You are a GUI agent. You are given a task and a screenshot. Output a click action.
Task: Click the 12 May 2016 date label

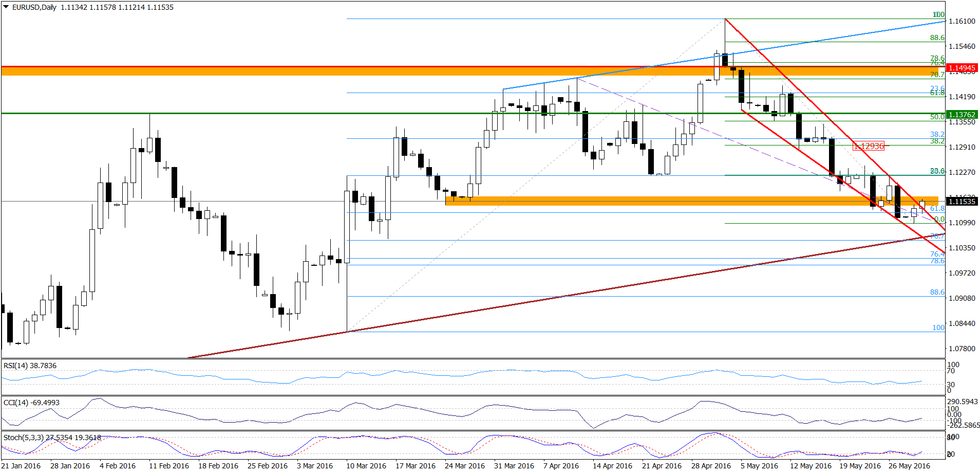[x=811, y=466]
